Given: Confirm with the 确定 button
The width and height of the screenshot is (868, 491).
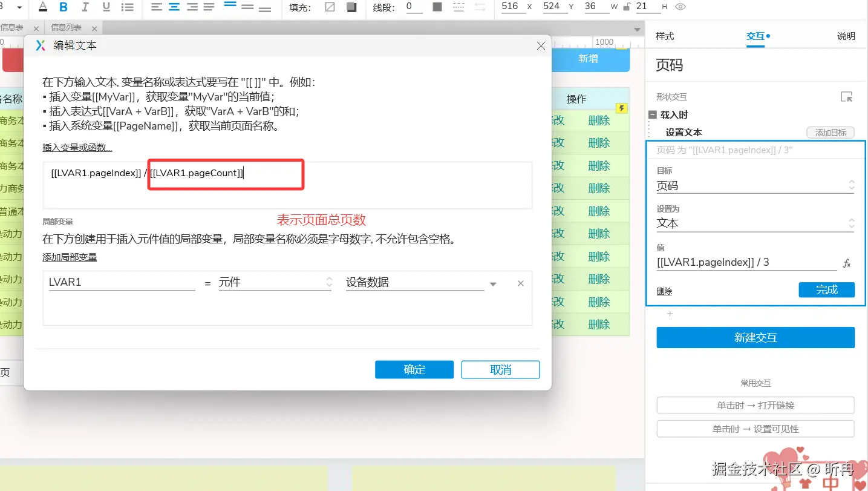Looking at the screenshot, I should click(x=414, y=370).
